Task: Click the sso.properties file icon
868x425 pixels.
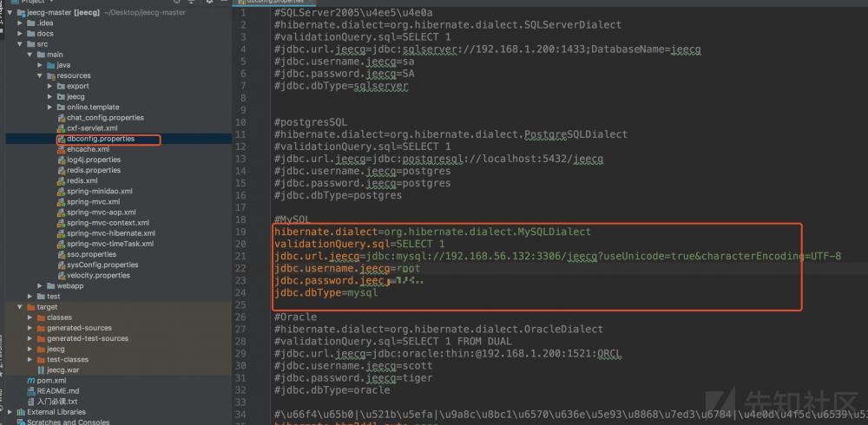Action: pos(61,254)
